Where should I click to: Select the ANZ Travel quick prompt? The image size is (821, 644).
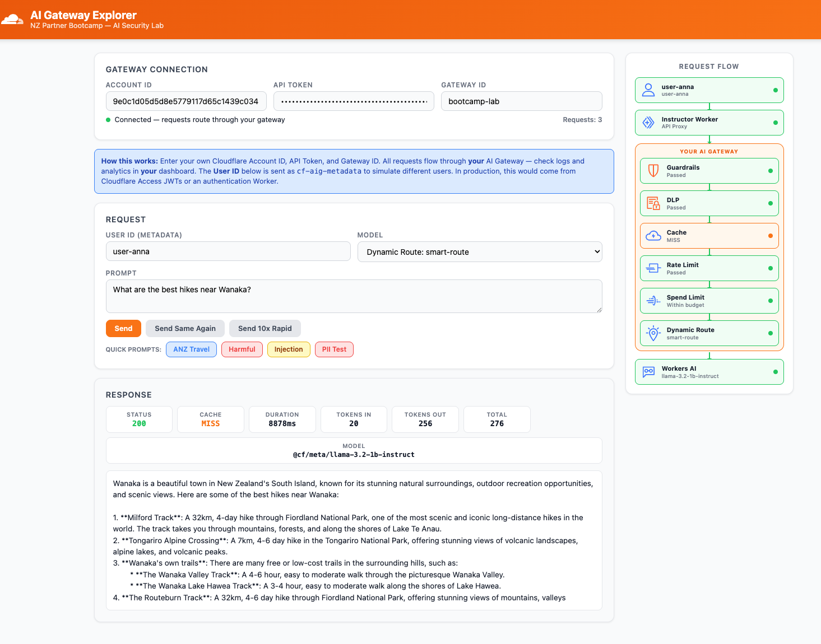coord(191,349)
